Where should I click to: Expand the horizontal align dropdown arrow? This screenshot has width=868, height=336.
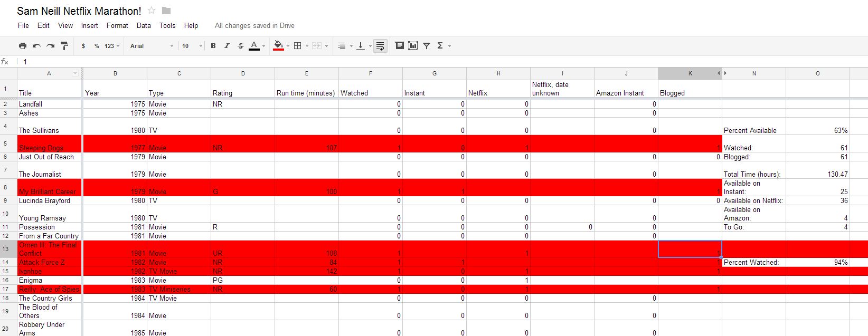pos(351,46)
